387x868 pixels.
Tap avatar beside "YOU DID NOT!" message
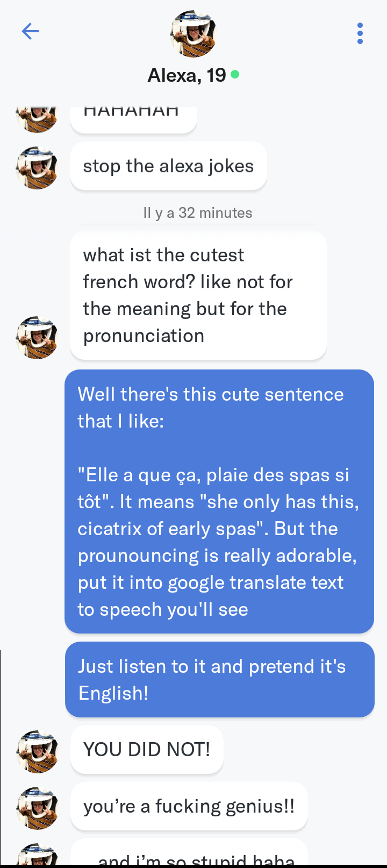tap(37, 751)
